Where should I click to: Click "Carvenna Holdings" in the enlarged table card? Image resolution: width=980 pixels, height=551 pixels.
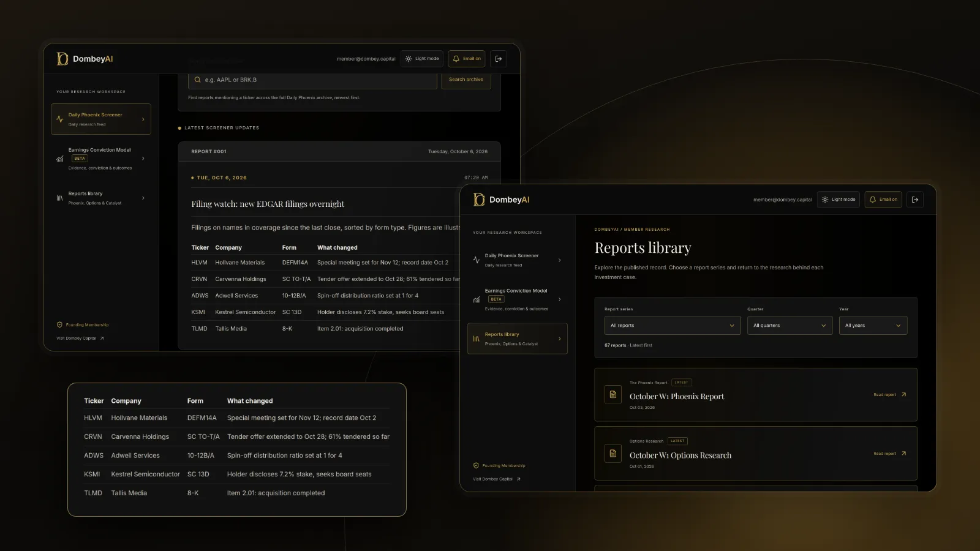[140, 437]
